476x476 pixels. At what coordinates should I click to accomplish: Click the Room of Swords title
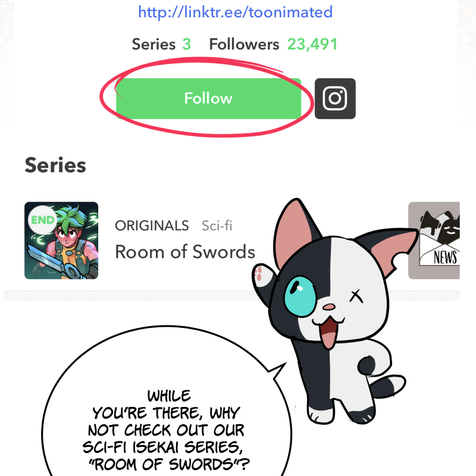(185, 252)
